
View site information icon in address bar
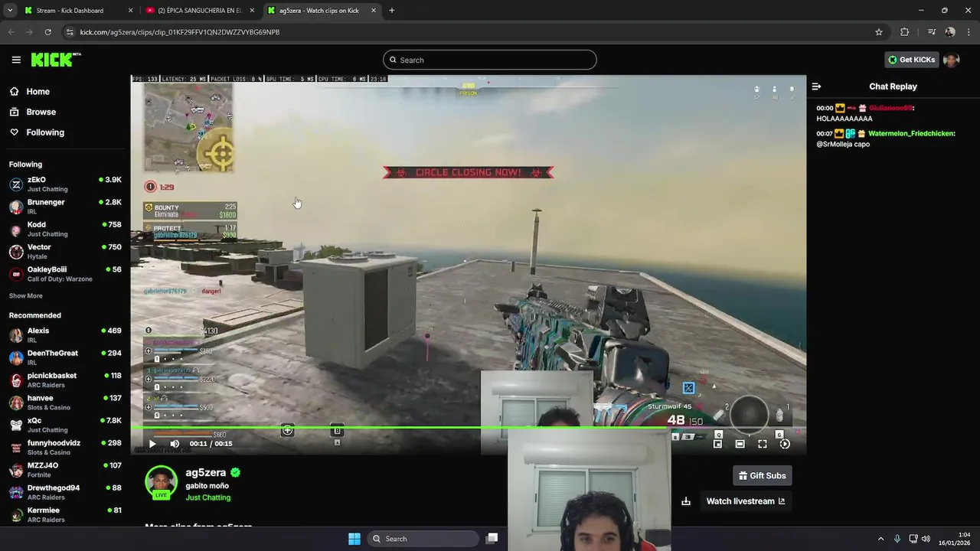[70, 32]
